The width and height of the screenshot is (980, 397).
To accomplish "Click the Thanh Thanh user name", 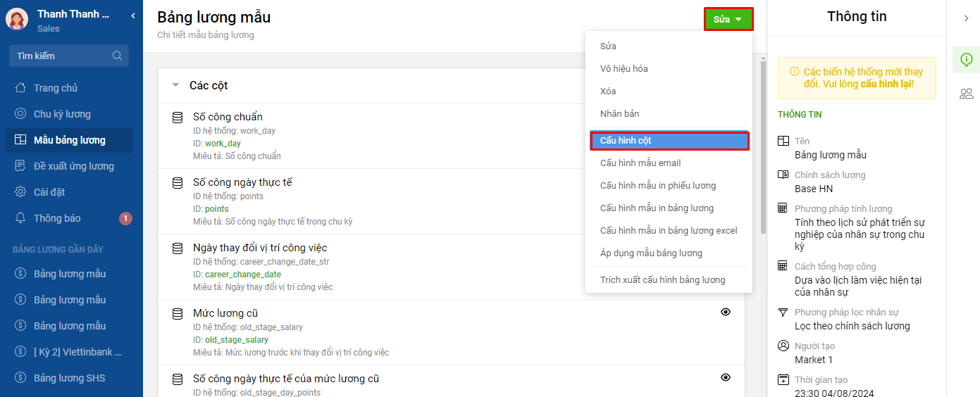I will [73, 14].
